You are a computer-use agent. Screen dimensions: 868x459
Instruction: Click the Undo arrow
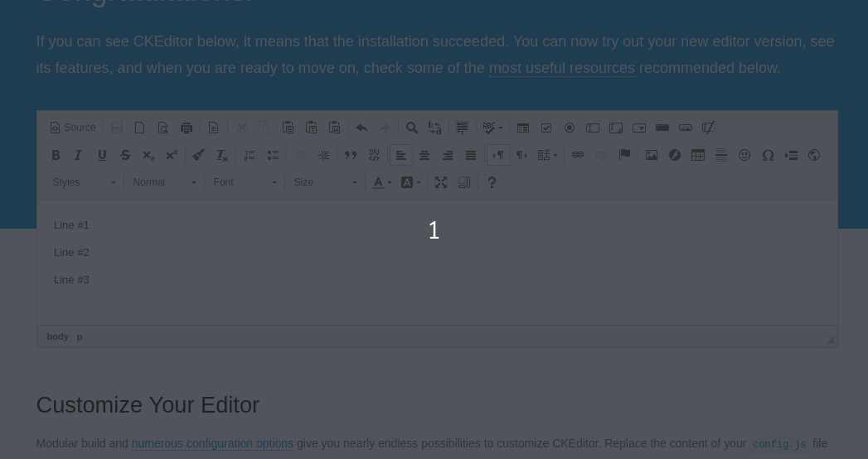[x=361, y=128]
